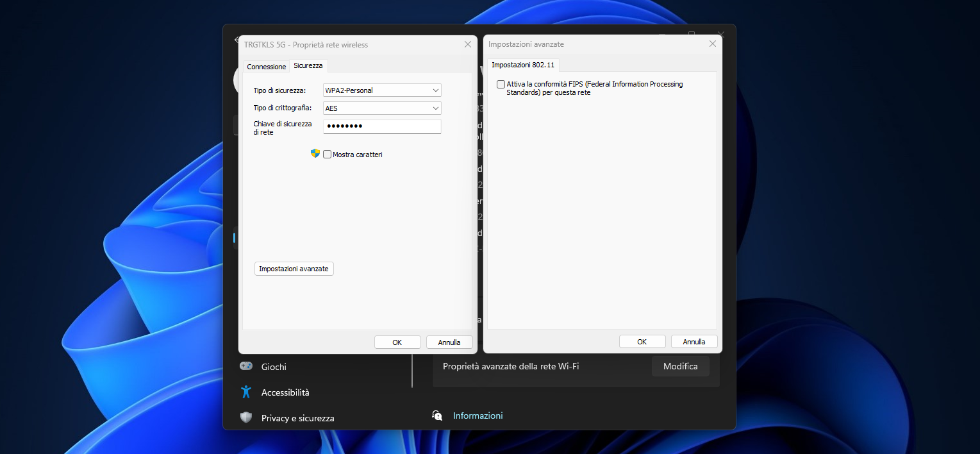Viewport: 980px width, 454px height.
Task: Click the Privacy e sicurezza shield icon
Action: click(x=246, y=417)
